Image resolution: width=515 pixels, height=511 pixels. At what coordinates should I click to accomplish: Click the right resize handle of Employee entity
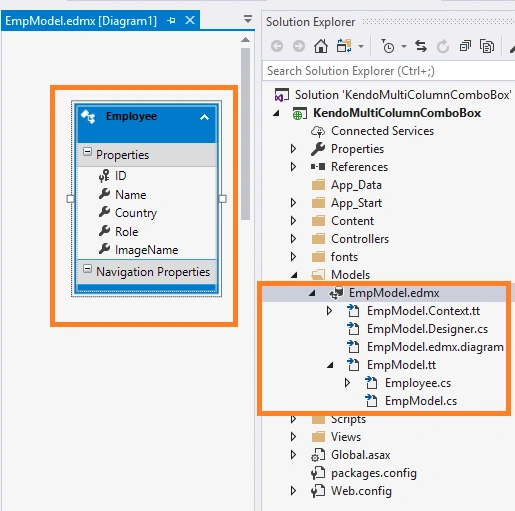coord(223,199)
